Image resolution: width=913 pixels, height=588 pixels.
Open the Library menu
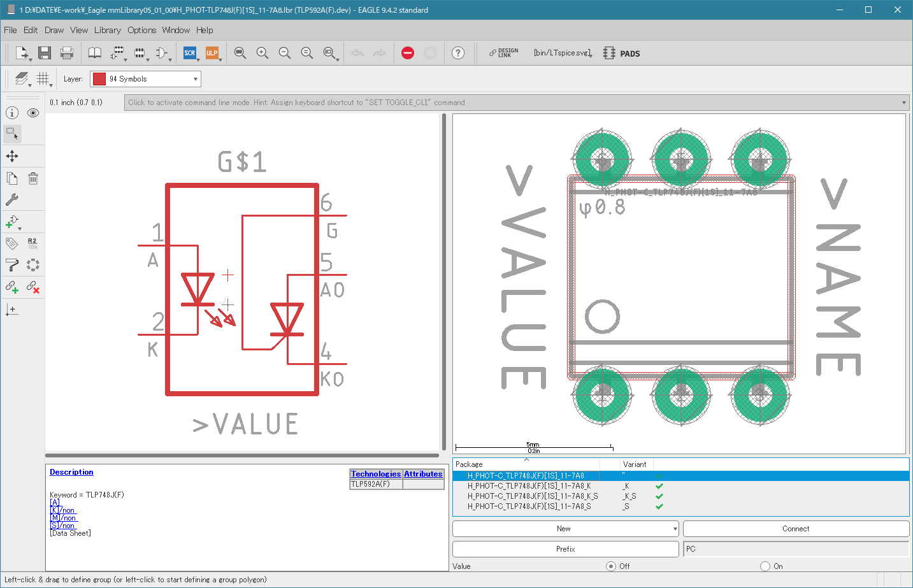[108, 30]
